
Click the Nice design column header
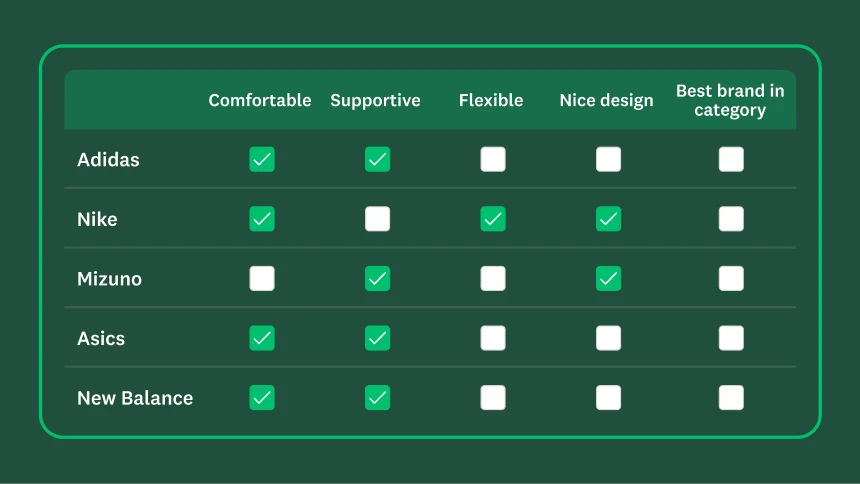click(x=606, y=100)
